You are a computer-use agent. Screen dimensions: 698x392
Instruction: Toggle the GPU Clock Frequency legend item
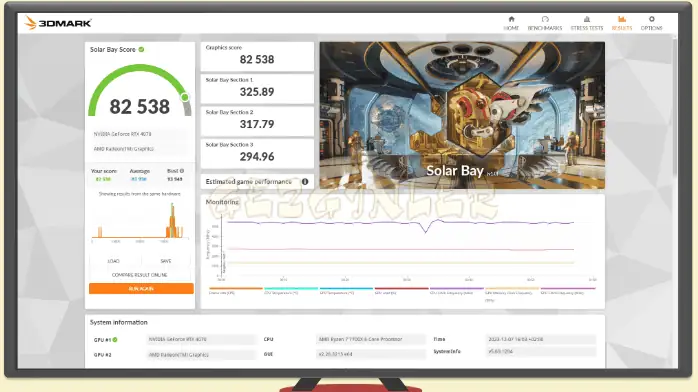tap(568, 291)
